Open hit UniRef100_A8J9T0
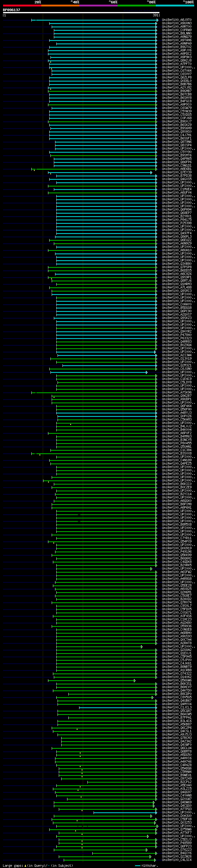The height and width of the screenshot is (868, 197). pos(176,20)
